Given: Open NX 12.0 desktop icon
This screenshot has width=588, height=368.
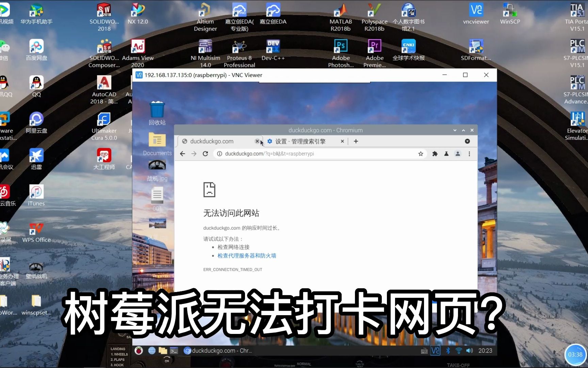Looking at the screenshot, I should pos(138,14).
